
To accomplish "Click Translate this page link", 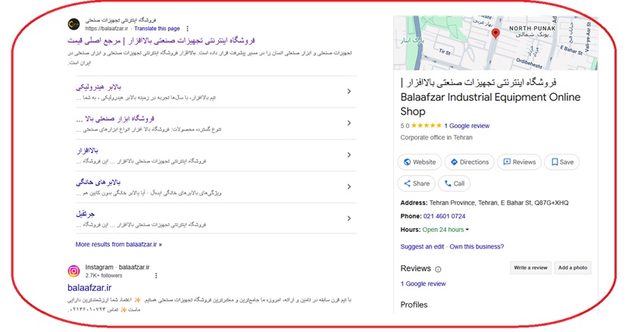I will point(157,29).
